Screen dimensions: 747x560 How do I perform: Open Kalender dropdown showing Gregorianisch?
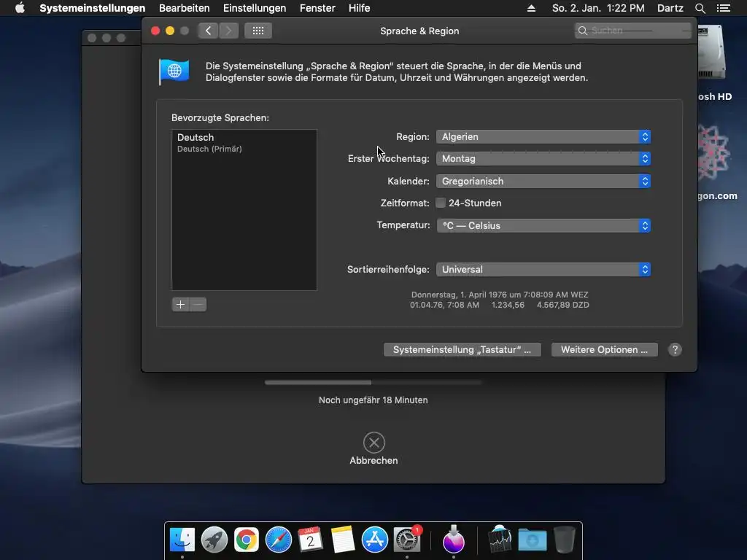point(543,181)
